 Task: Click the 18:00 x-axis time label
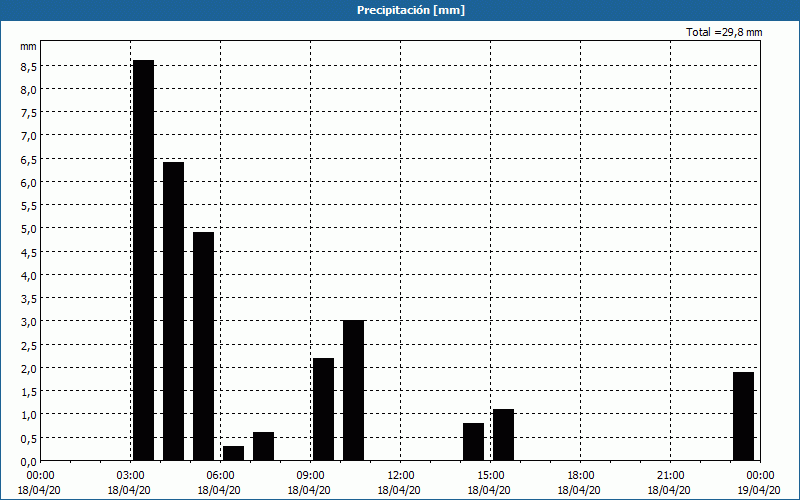[x=581, y=476]
